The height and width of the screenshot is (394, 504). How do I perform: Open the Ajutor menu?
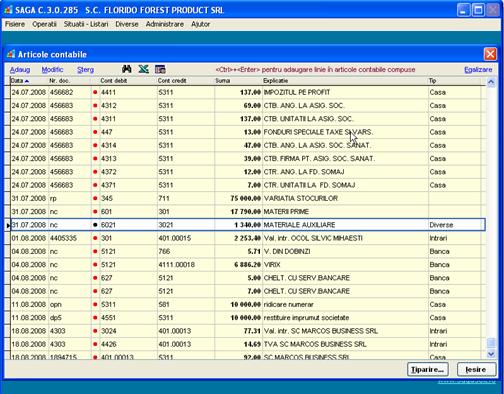tap(200, 24)
